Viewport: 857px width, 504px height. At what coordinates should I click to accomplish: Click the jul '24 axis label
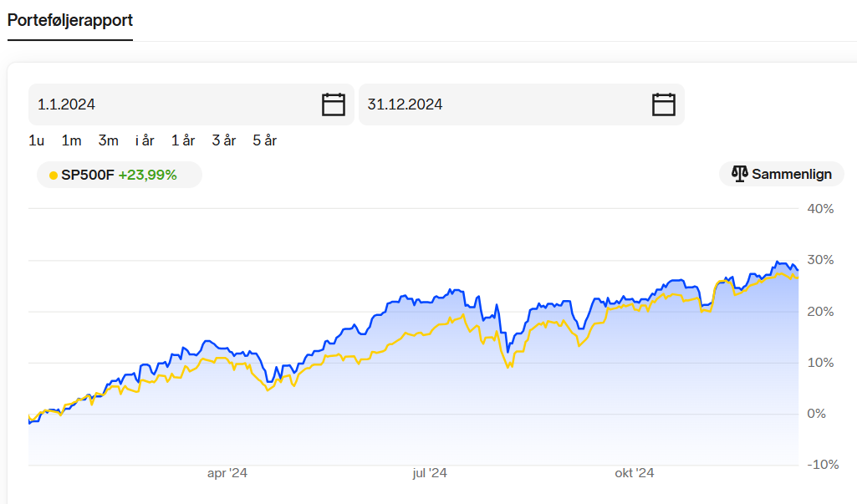430,473
